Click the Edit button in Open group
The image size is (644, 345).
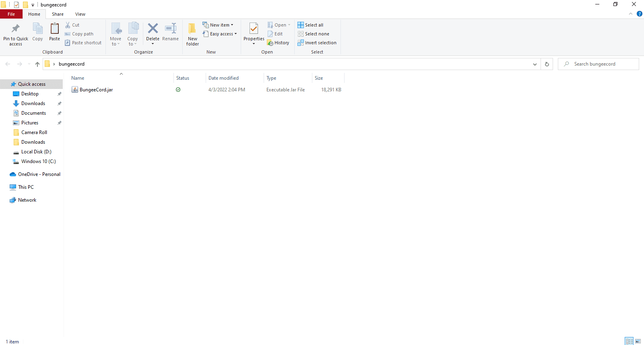click(275, 34)
